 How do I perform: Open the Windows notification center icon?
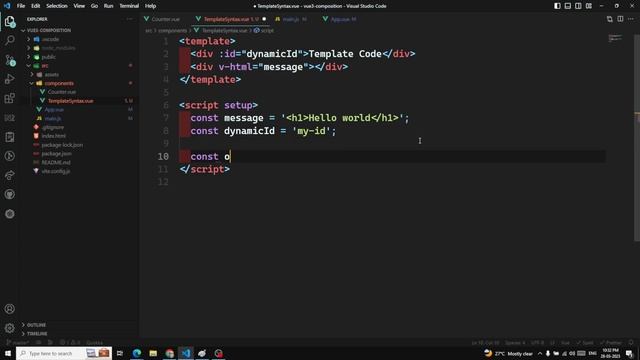[629, 353]
